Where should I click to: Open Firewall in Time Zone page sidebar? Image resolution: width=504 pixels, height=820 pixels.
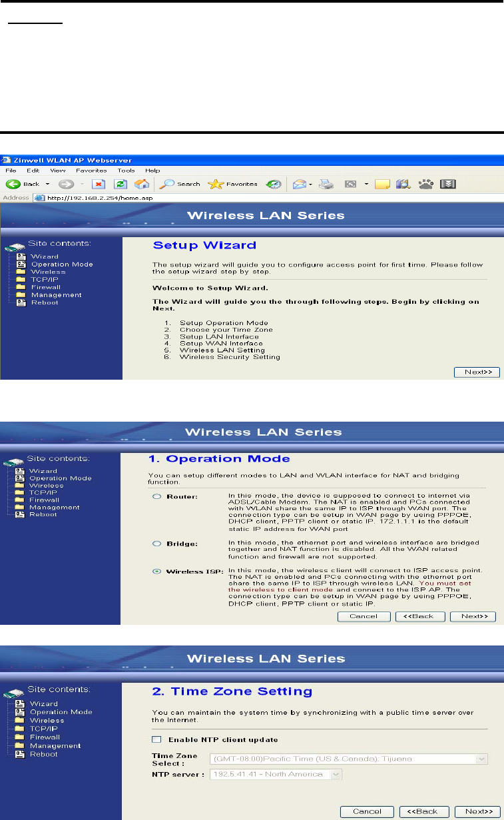pyautogui.click(x=45, y=737)
